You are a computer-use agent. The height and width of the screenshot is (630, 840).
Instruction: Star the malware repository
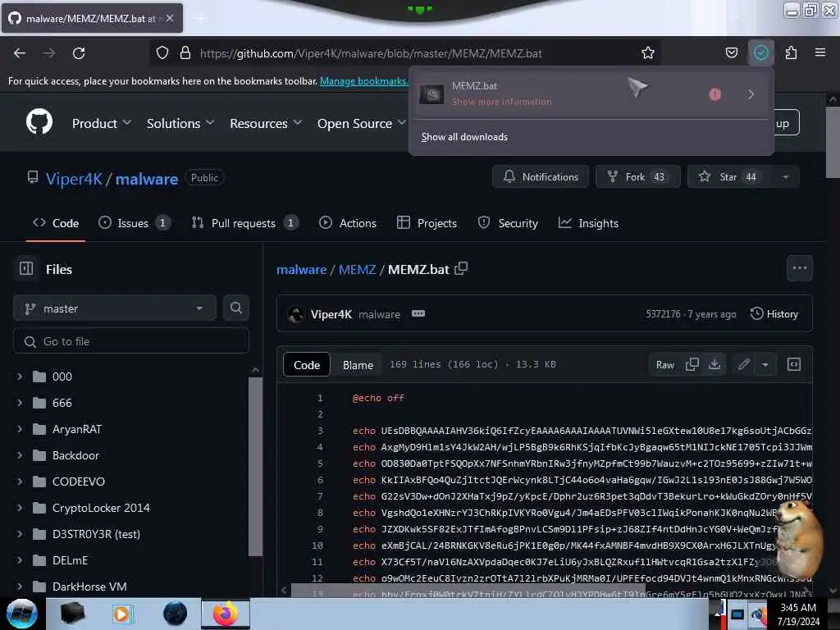click(x=730, y=177)
